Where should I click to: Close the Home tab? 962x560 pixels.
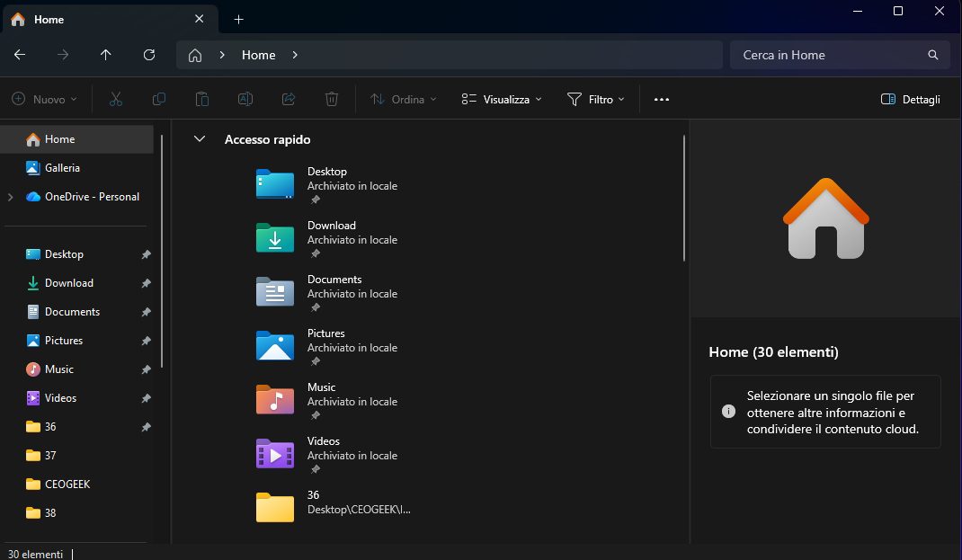(x=200, y=19)
